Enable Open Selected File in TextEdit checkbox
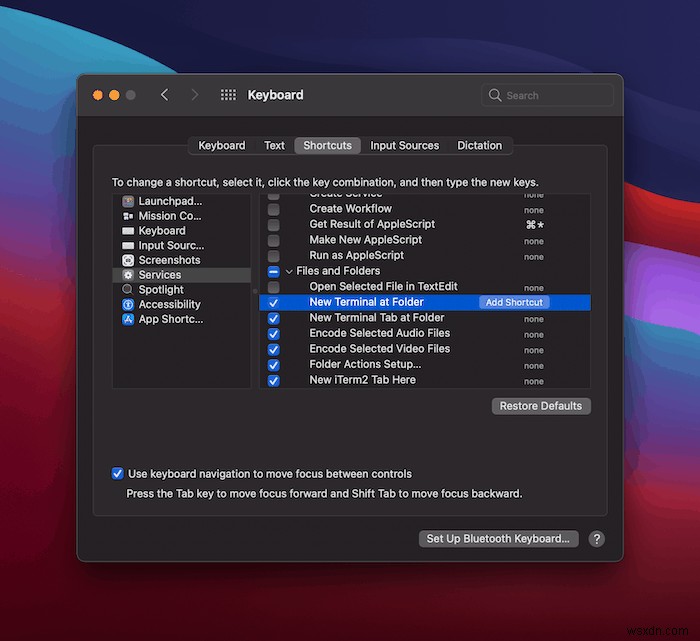700x641 pixels. (x=274, y=287)
